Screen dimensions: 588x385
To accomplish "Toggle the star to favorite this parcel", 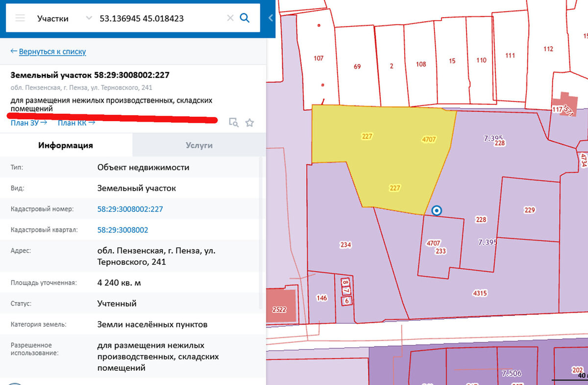I will pyautogui.click(x=249, y=122).
